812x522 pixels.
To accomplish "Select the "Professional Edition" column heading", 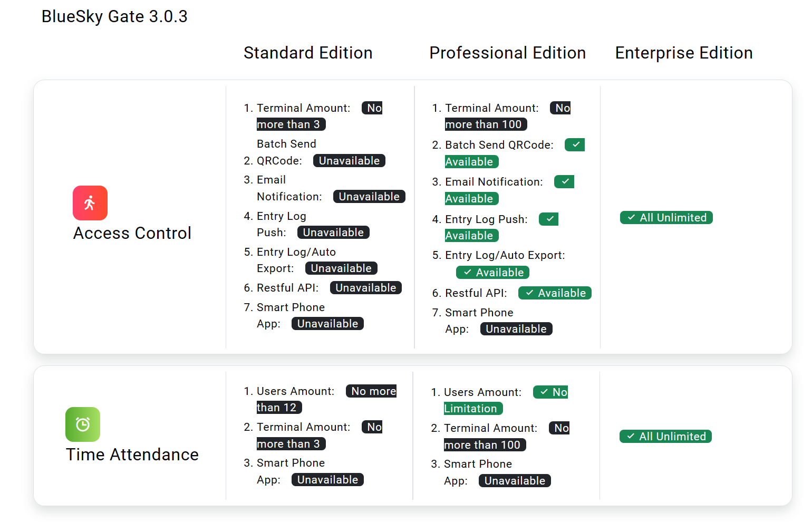I will (508, 53).
